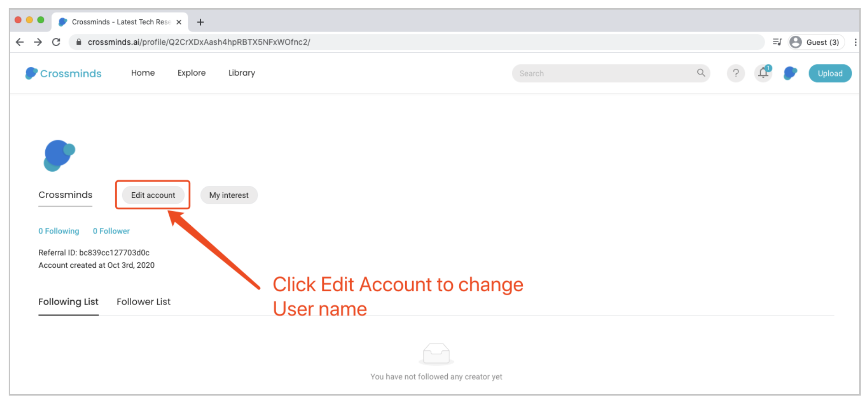This screenshot has width=868, height=402.
Task: Click the search magnifier icon
Action: point(701,73)
